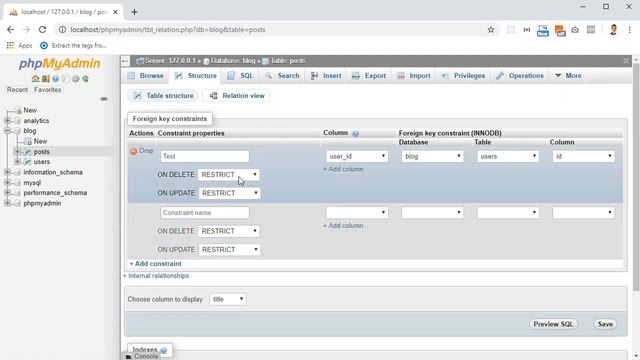Click the Apps grid icon in bookmarks bar
This screenshot has width=640, height=360.
(10, 45)
